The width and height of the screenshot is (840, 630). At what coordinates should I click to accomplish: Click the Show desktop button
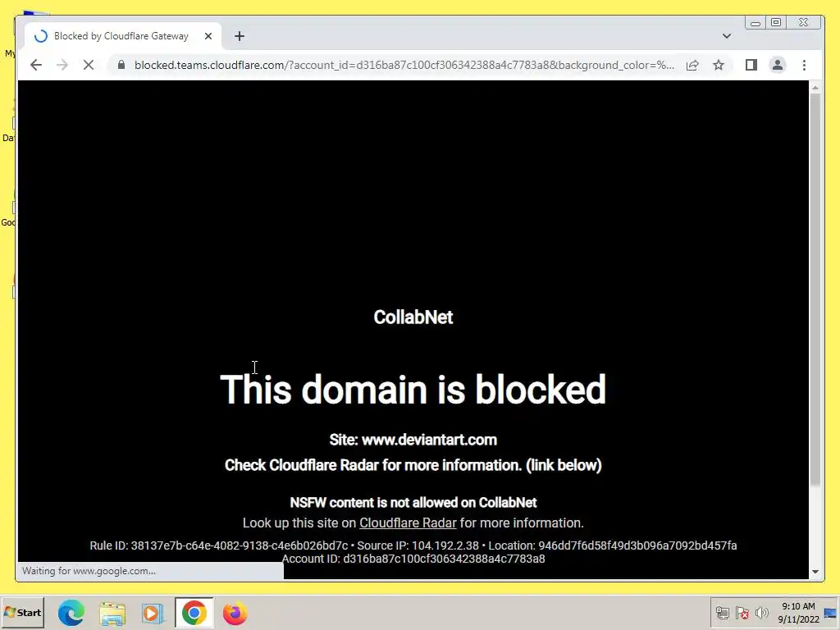tap(831, 613)
